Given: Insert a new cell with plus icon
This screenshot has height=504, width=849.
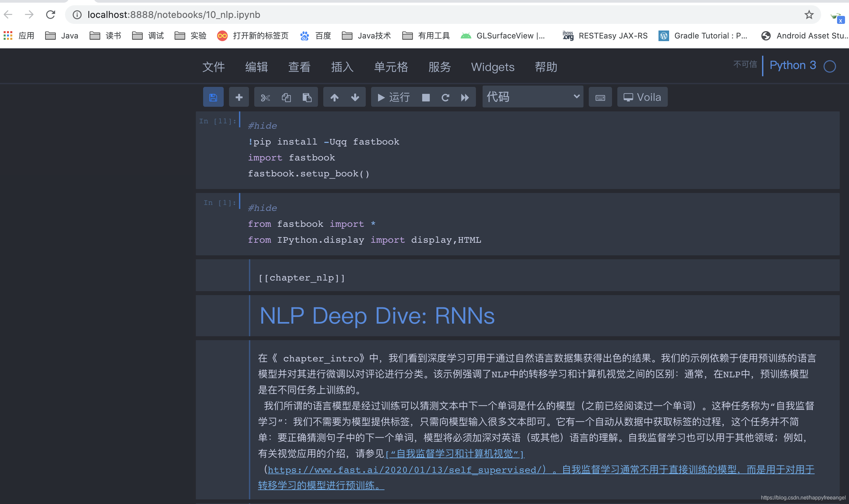Looking at the screenshot, I should point(239,97).
